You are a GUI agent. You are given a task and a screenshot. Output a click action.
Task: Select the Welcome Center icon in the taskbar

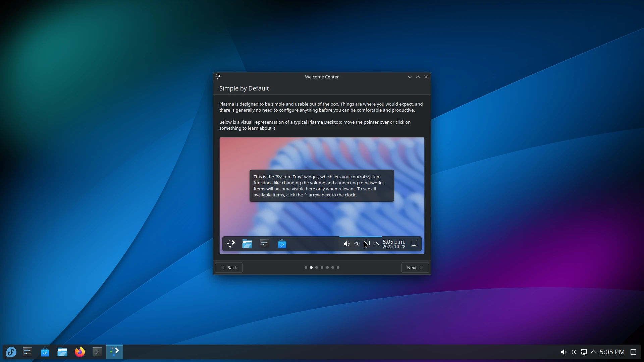[114, 352]
